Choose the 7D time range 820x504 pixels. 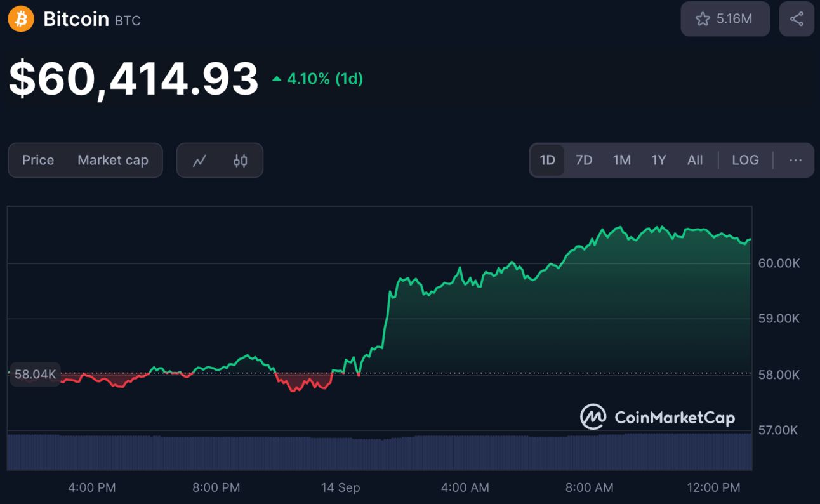pos(584,161)
